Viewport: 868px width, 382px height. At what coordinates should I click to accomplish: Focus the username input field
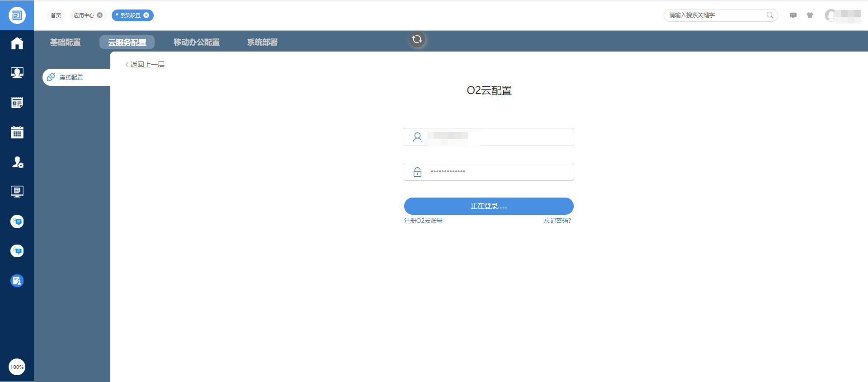pyautogui.click(x=489, y=137)
